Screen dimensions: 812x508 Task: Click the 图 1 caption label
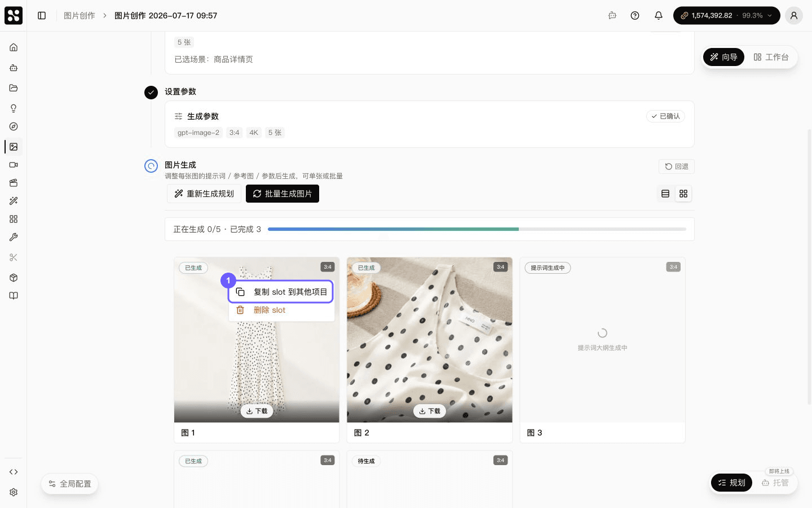(188, 433)
